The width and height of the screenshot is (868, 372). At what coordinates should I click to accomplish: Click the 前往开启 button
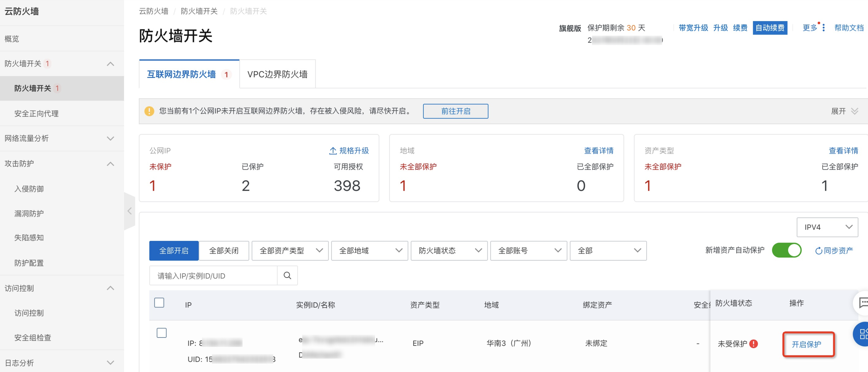point(455,111)
